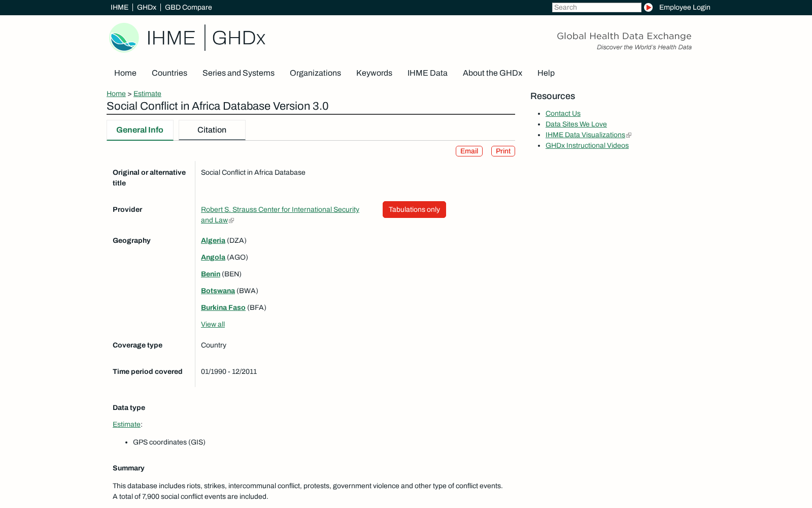The height and width of the screenshot is (508, 812).
Task: Open the About the GHDx menu
Action: point(492,73)
